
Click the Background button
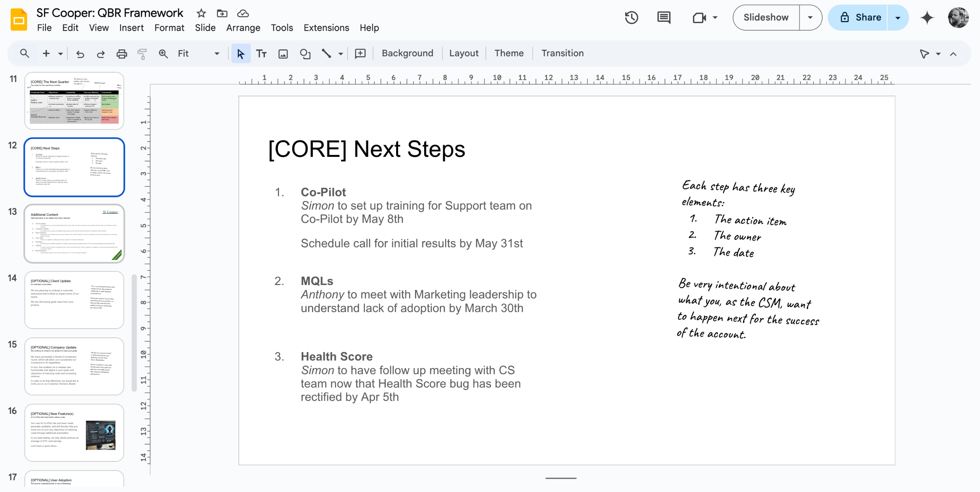click(407, 53)
